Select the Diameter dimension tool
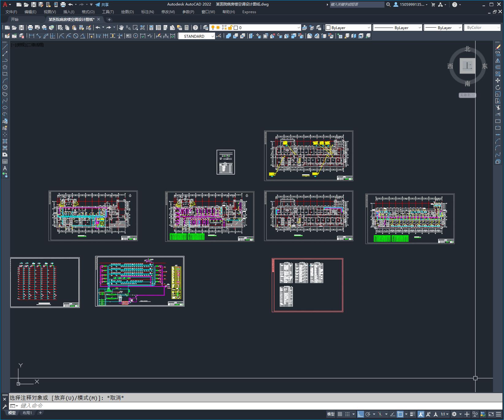Screen dimensions: 504x420 pos(76,36)
